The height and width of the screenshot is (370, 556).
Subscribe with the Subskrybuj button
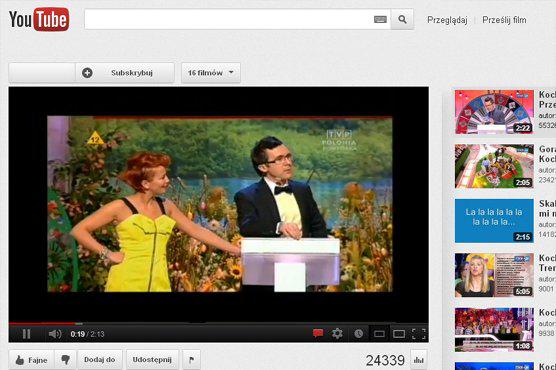click(125, 73)
